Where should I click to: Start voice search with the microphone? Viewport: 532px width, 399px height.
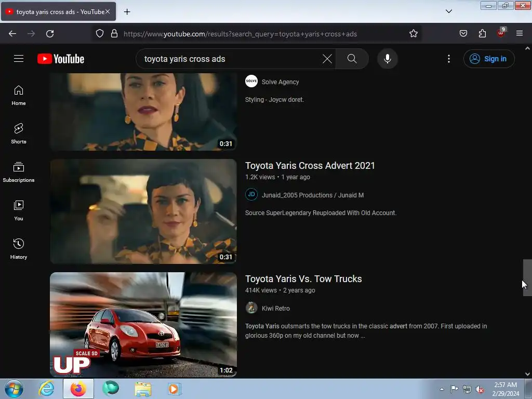click(387, 59)
